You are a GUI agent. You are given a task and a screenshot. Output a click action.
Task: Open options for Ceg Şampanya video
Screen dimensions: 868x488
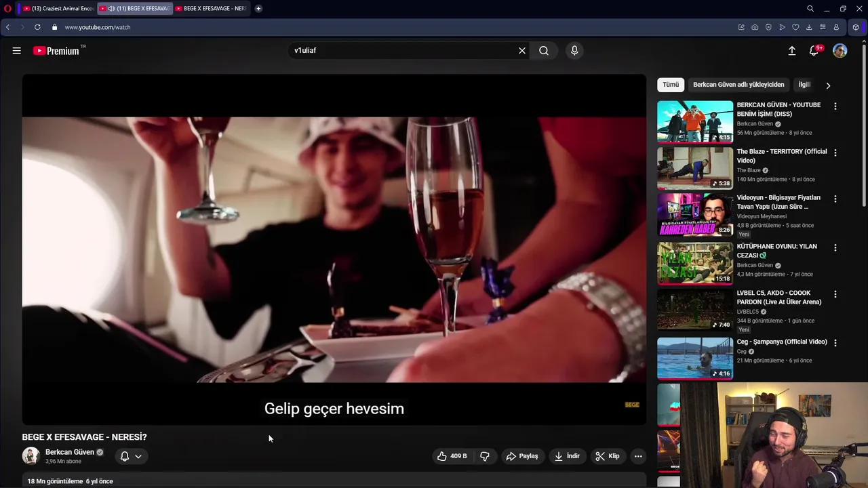835,343
